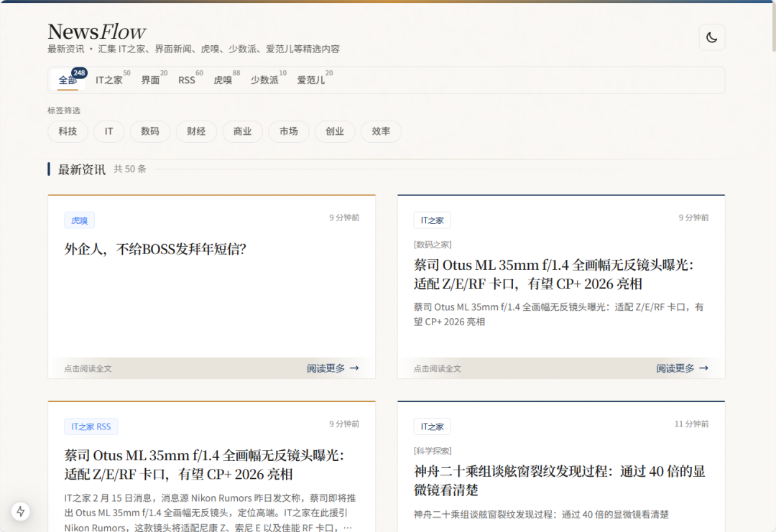The height and width of the screenshot is (532, 776).
Task: Click the IT之家 badge on the 神舟 article card
Action: pyautogui.click(x=432, y=426)
